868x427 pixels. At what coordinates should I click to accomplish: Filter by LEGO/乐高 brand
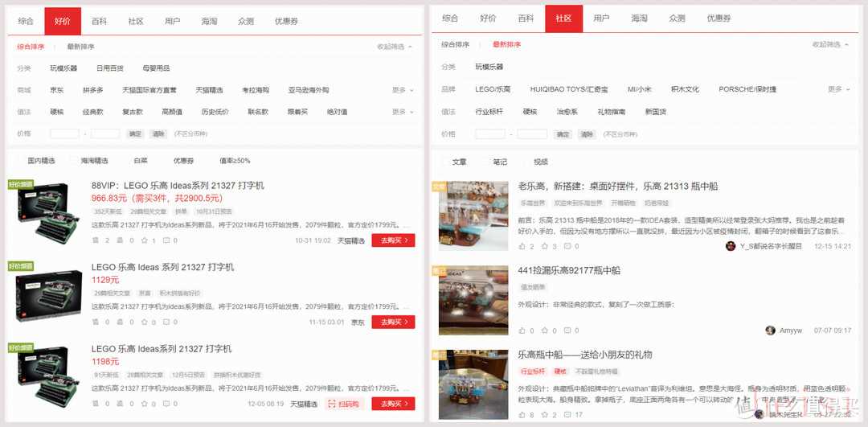tap(492, 89)
